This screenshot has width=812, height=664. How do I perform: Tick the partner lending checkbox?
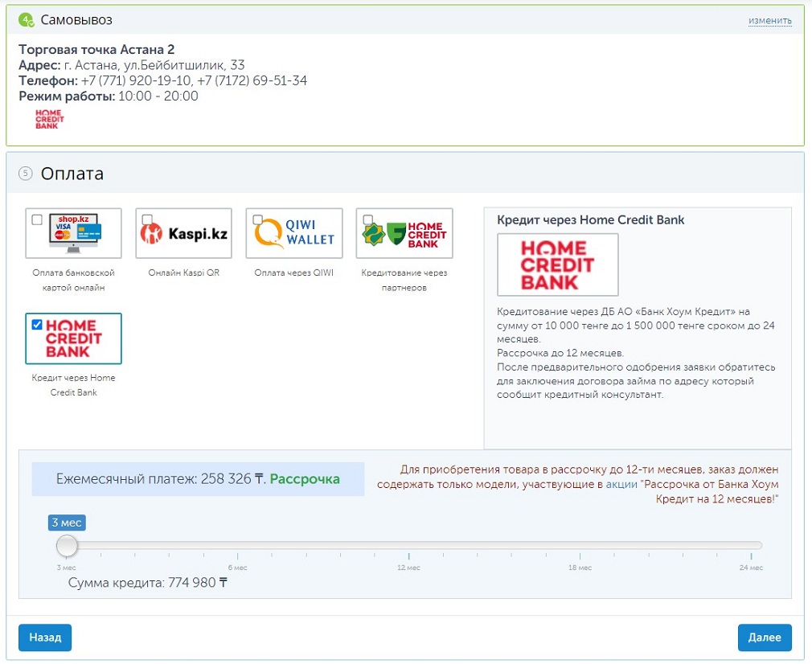[367, 219]
